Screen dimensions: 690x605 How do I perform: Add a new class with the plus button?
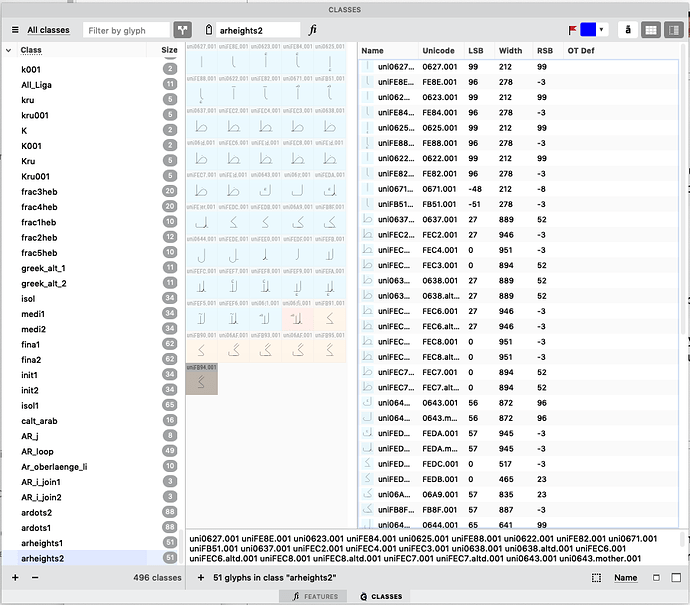(x=15, y=578)
